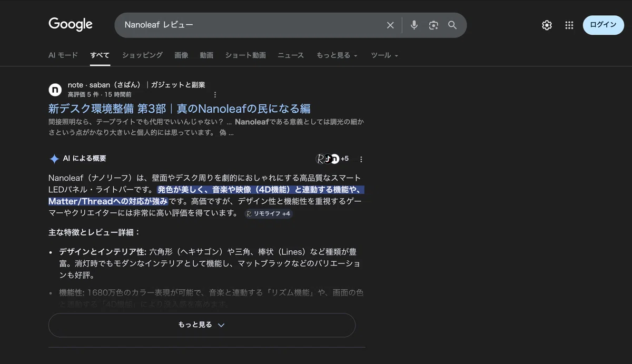This screenshot has height=364, width=632.
Task: Click the magnifying glass search icon
Action: click(x=452, y=25)
